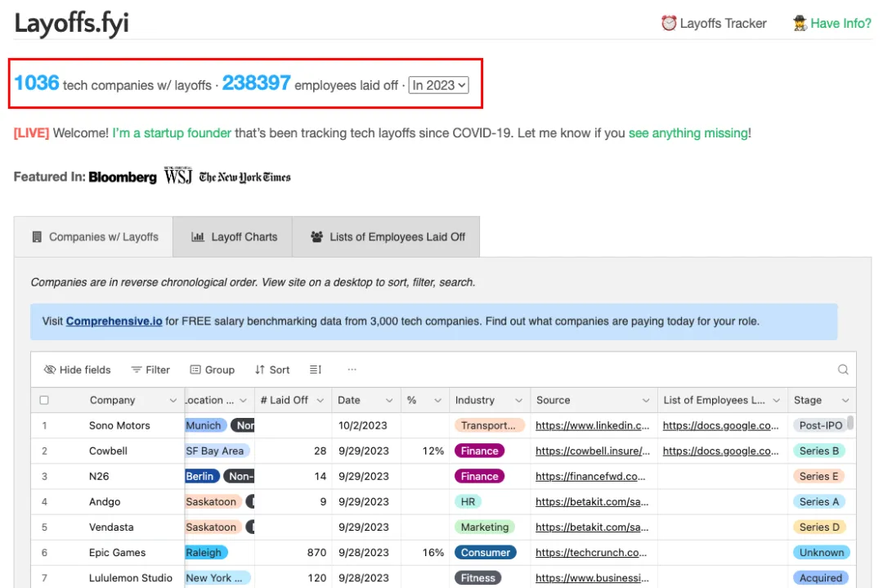Open the row height icon in toolbar
The height and width of the screenshot is (588, 883).
click(x=316, y=370)
